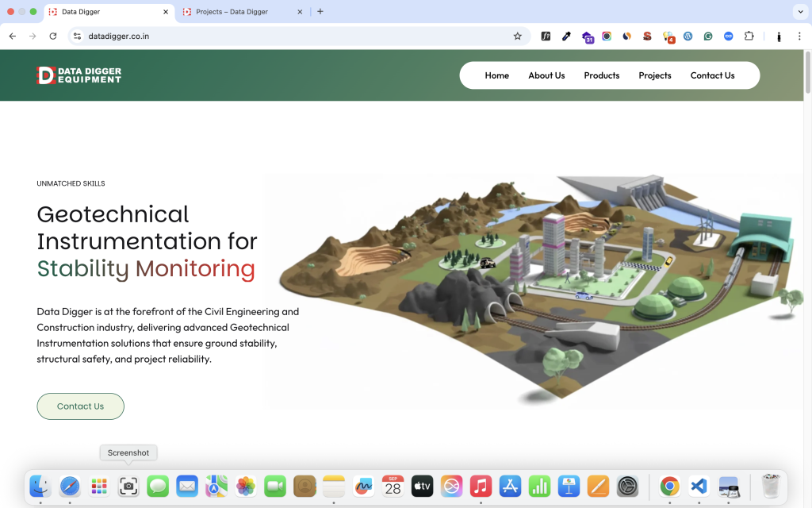Image resolution: width=812 pixels, height=508 pixels.
Task: Click the Home navigation link
Action: click(497, 75)
